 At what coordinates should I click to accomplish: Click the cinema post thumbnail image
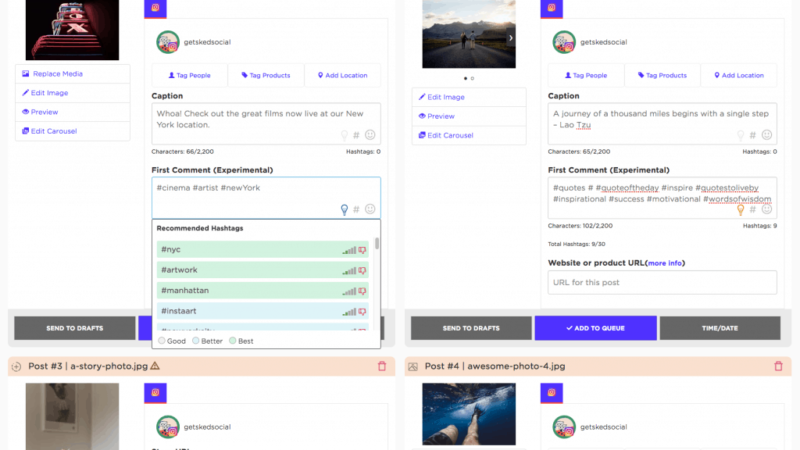tap(72, 30)
